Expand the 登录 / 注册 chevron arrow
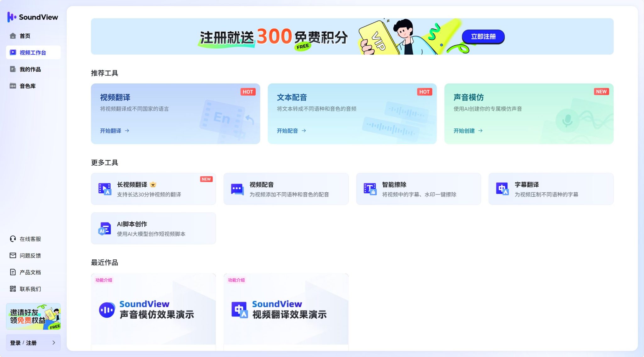The width and height of the screenshot is (644, 357). click(54, 343)
